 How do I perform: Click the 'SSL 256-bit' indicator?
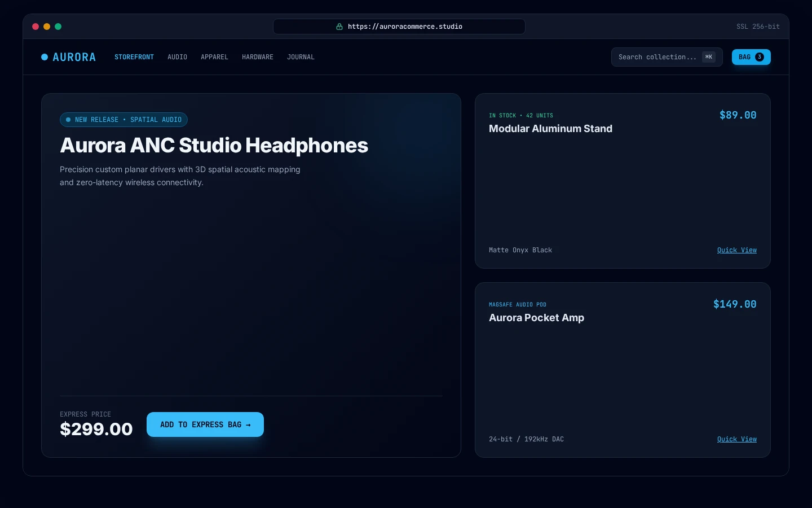coord(758,27)
